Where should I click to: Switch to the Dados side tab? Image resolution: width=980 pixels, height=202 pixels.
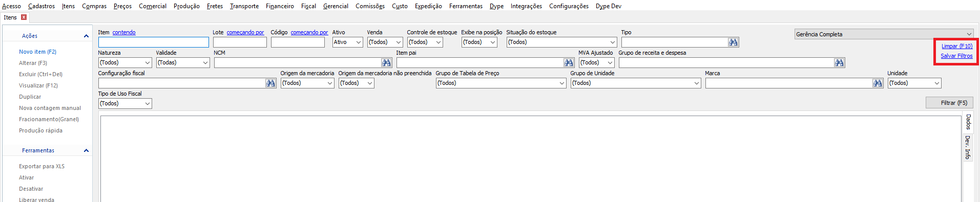pyautogui.click(x=968, y=122)
